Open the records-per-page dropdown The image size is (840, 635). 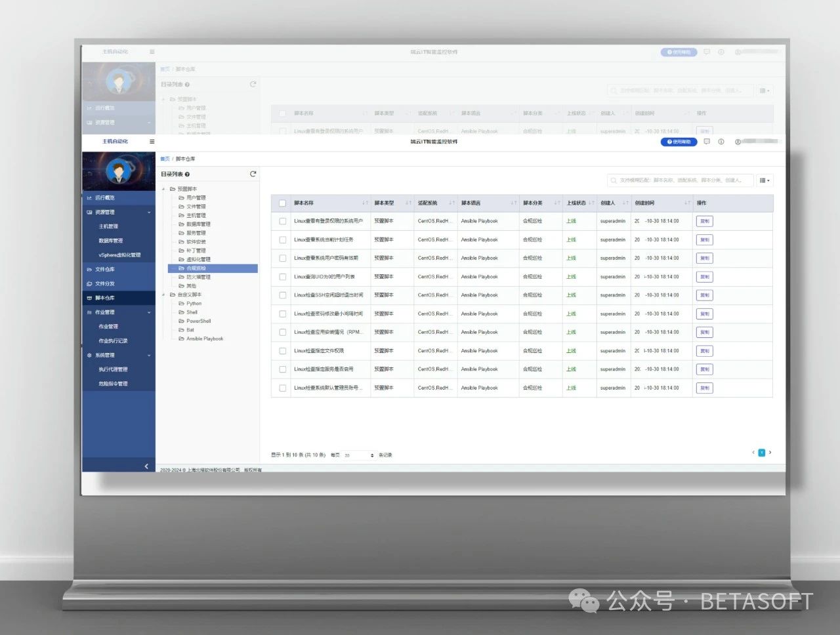pos(360,455)
